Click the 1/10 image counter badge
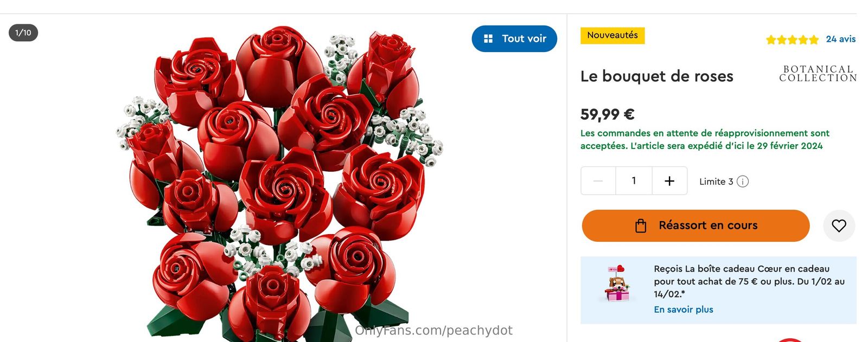This screenshot has width=868, height=342. 23,33
